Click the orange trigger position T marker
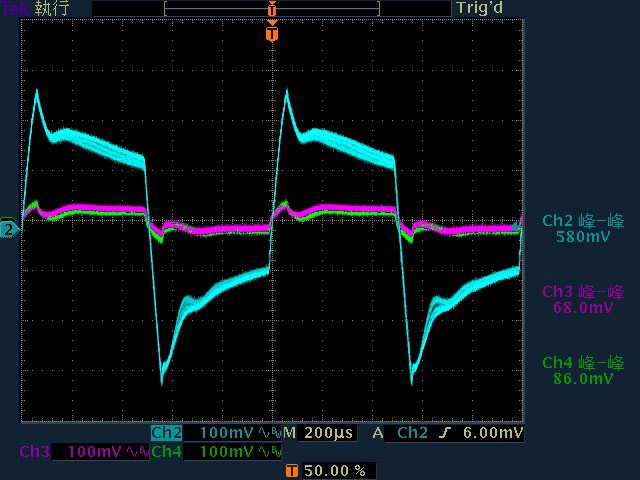 pyautogui.click(x=272, y=34)
